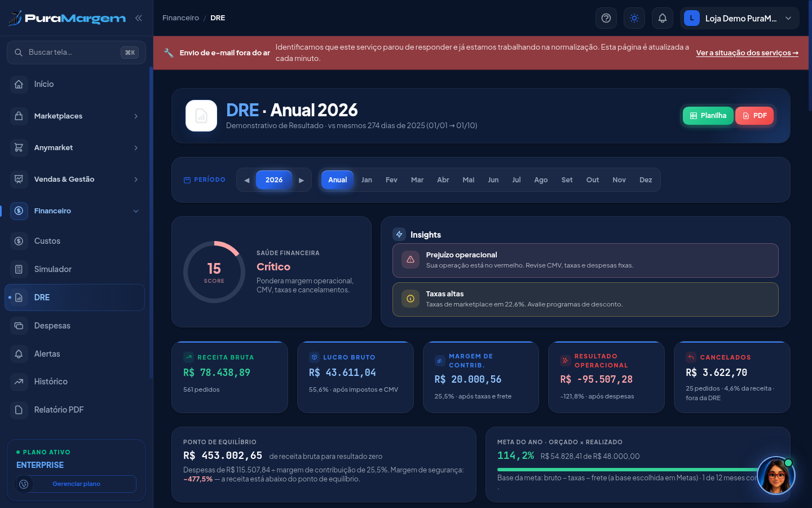Screen dimensions: 812x508
Task: Expand the Anymarket menu chevron
Action: pyautogui.click(x=136, y=148)
